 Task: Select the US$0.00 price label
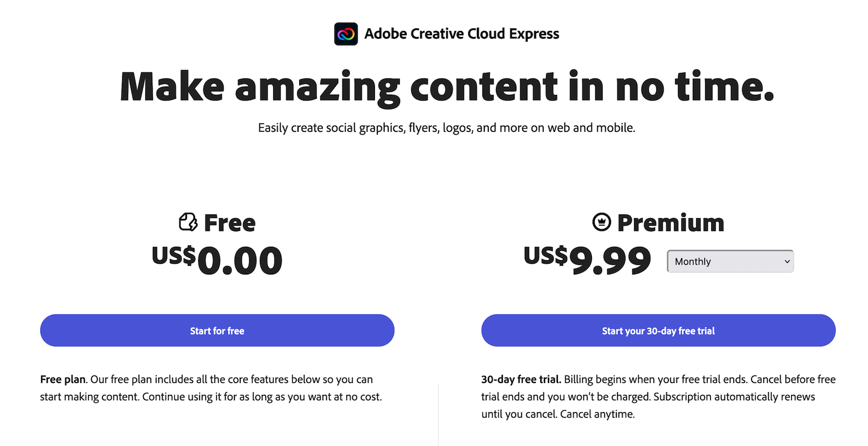pos(216,260)
